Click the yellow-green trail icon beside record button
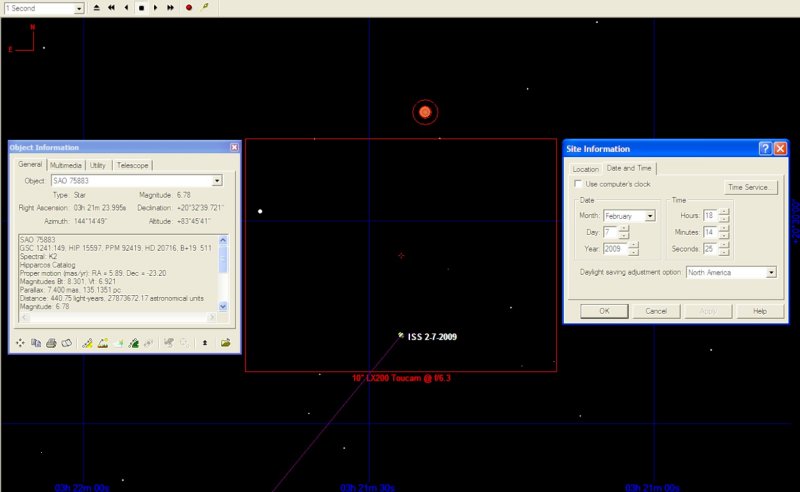Viewport: 800px width, 492px height. pos(205,7)
